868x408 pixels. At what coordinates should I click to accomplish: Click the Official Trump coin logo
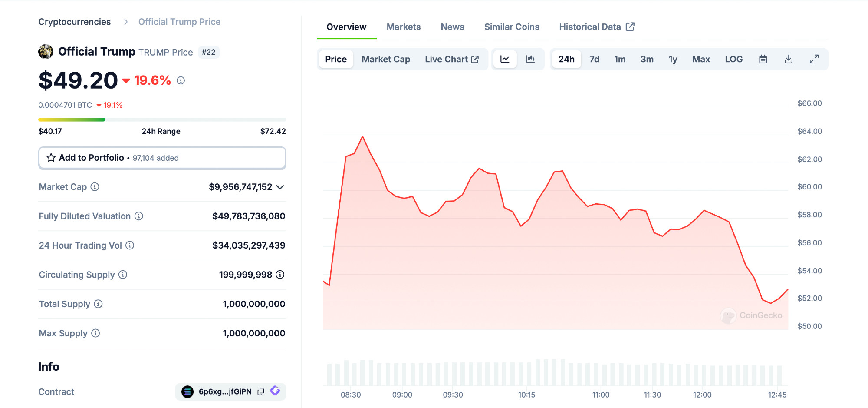[46, 52]
